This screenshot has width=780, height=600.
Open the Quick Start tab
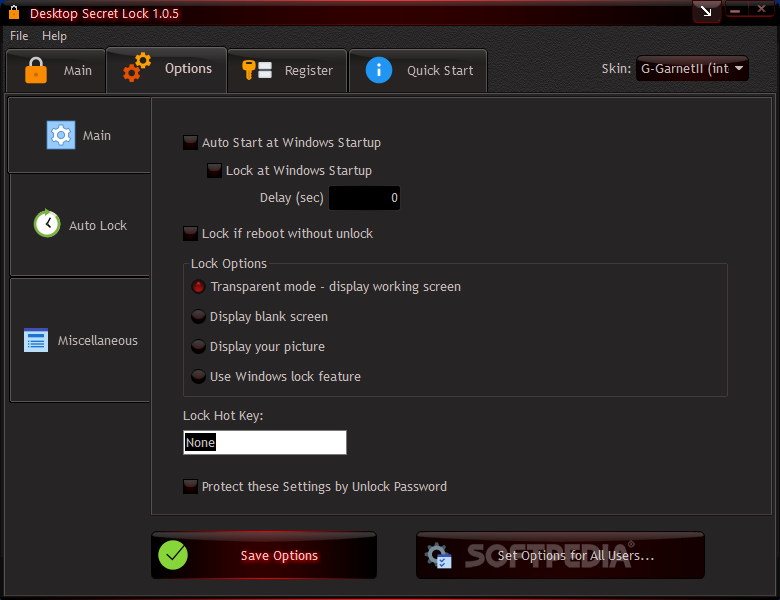418,70
